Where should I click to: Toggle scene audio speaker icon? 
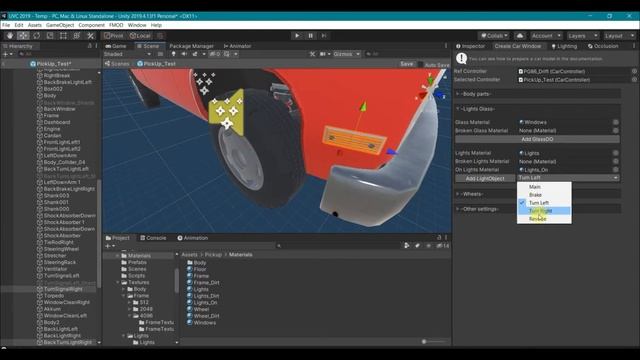point(184,54)
